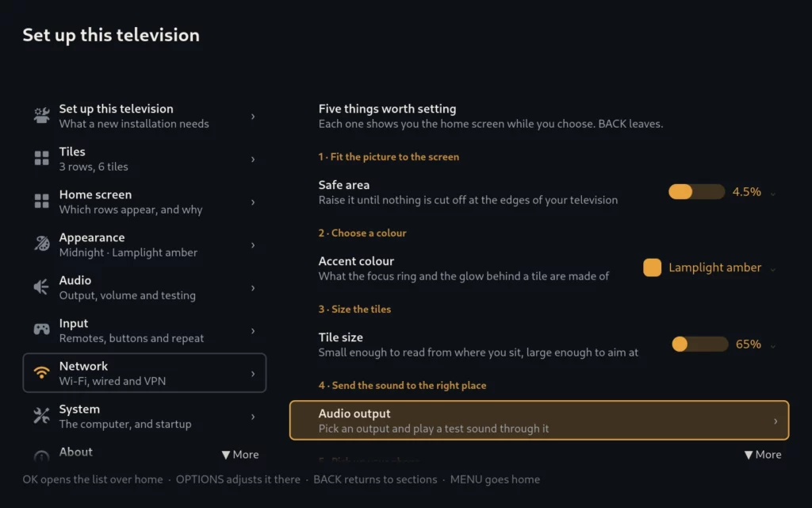Click the More indicator below the sections list
The image size is (812, 508).
click(239, 455)
